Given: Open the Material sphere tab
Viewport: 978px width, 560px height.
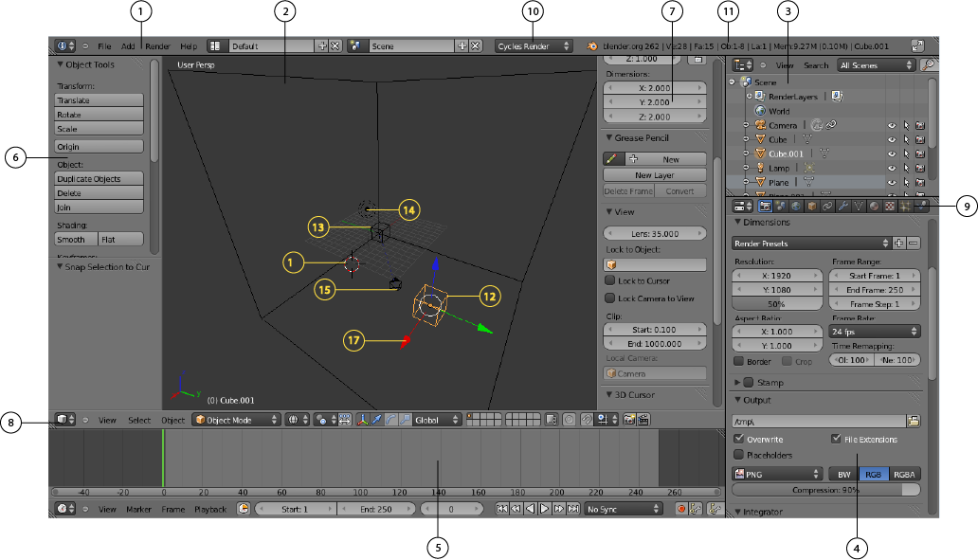Looking at the screenshot, I should coord(875,207).
